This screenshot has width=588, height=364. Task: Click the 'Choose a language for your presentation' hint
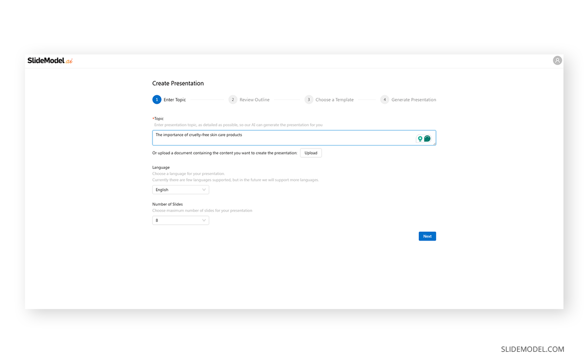pos(189,174)
